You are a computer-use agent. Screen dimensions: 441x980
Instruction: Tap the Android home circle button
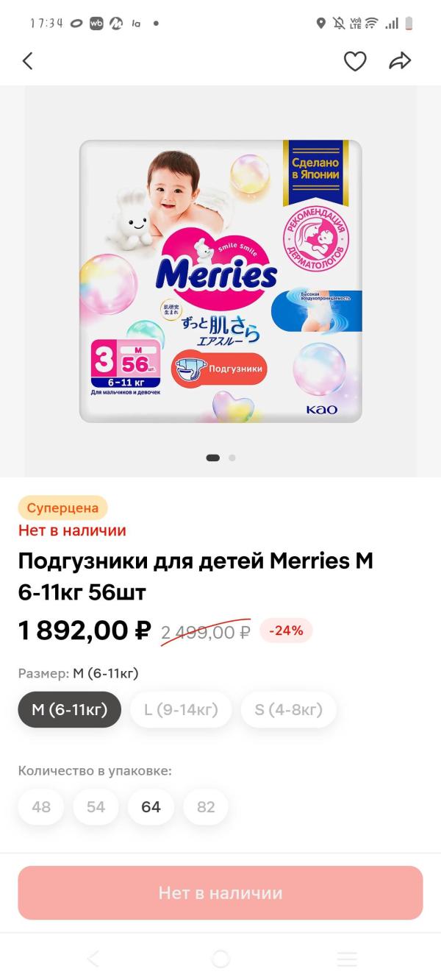coord(220,958)
